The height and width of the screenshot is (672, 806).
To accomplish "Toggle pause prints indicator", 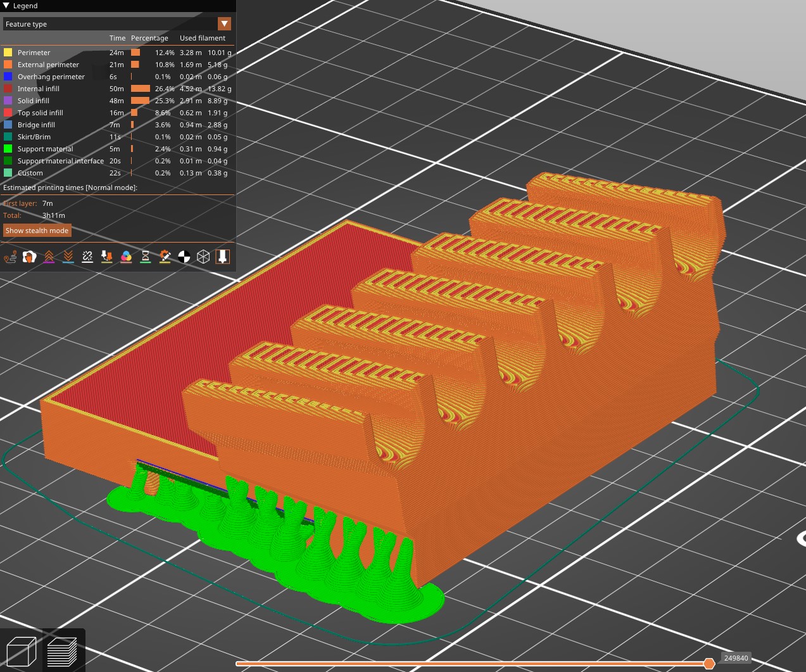I will (145, 257).
